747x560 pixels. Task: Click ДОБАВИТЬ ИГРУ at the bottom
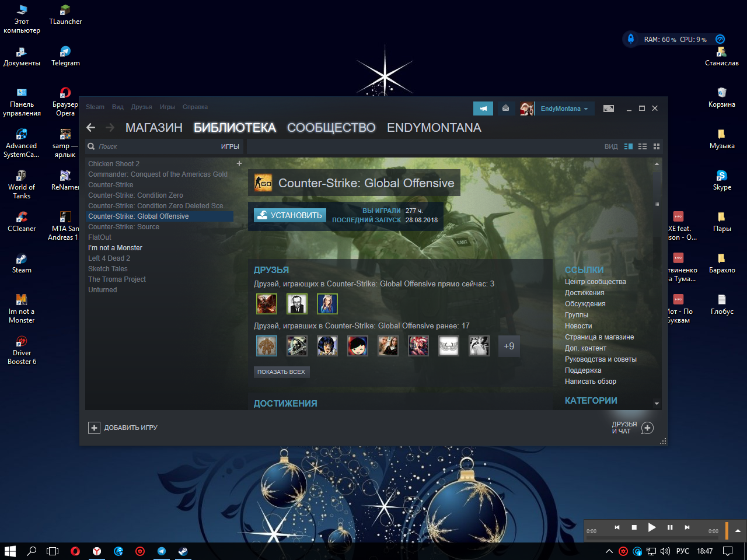[x=131, y=428]
